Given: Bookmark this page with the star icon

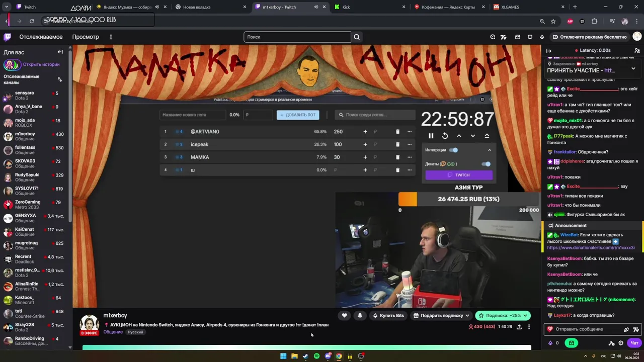Looking at the screenshot, I should [x=553, y=21].
